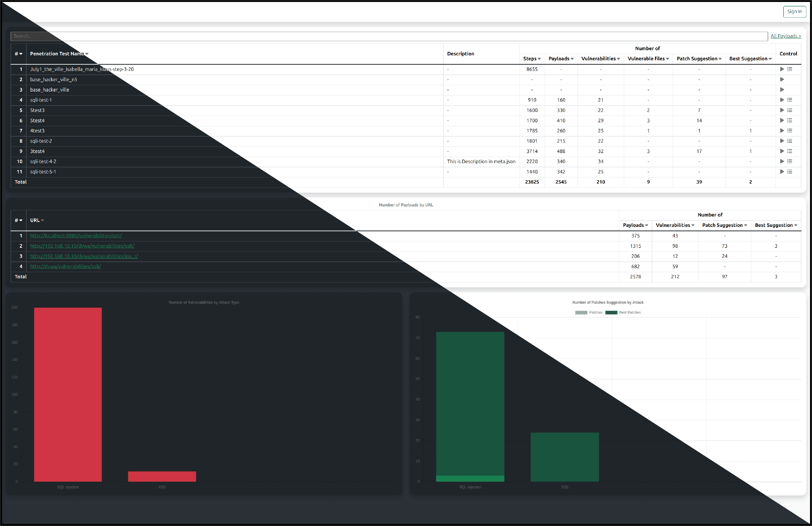Run the base_hacker_ville_n5 test play icon
812x526 pixels.
[782, 79]
